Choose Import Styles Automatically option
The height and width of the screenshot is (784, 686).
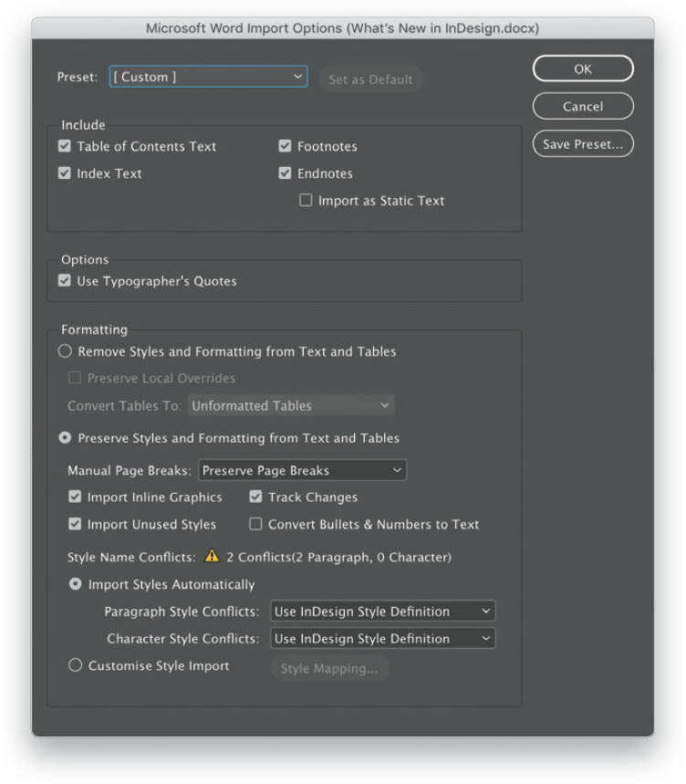(x=76, y=584)
